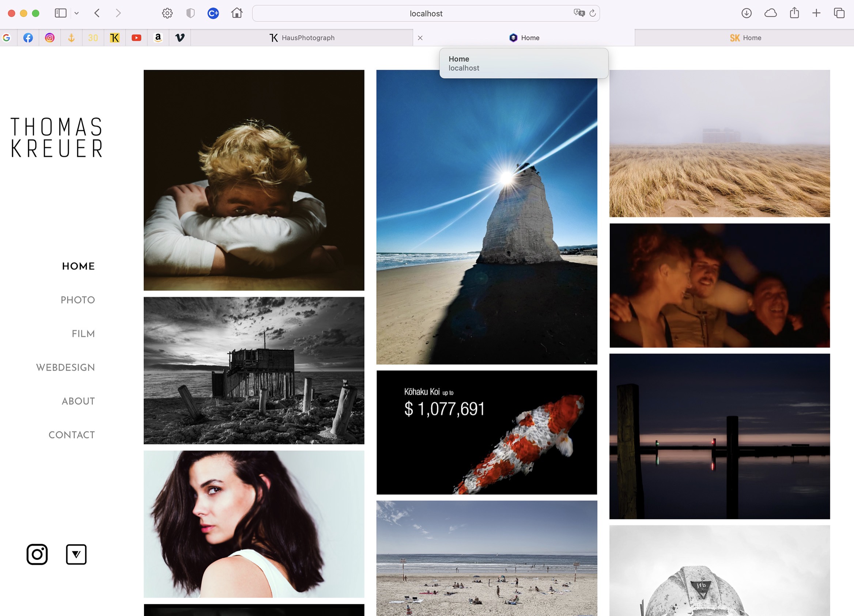Click the privacy shield icon
854x616 pixels.
tap(190, 13)
